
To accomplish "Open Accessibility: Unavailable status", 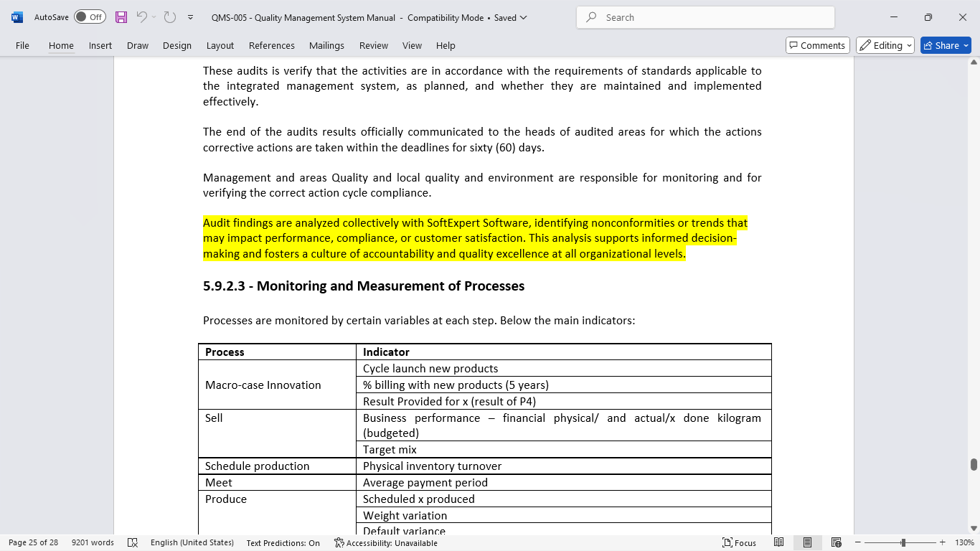I will [386, 543].
